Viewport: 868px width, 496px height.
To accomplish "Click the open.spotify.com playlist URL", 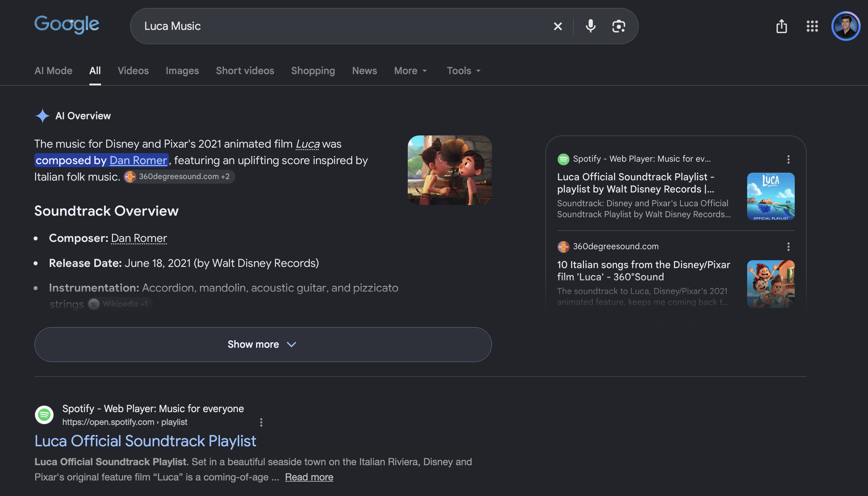I will coord(125,422).
